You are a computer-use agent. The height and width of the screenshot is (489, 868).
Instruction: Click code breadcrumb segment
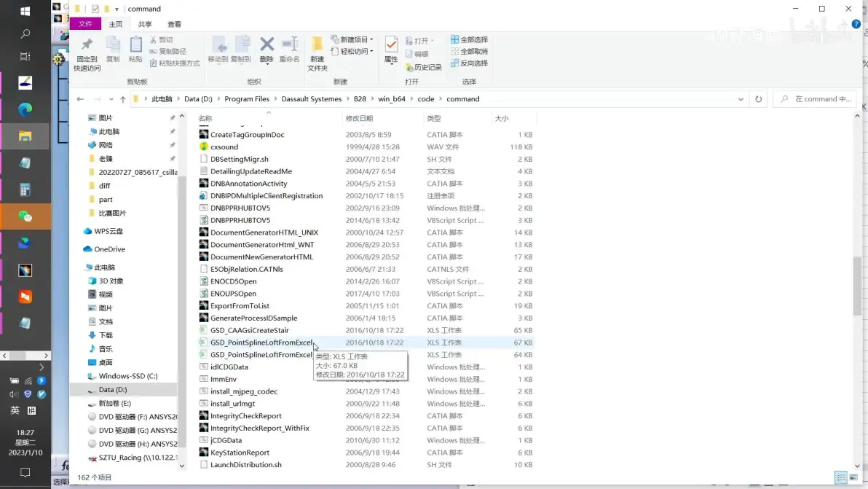[x=426, y=99]
